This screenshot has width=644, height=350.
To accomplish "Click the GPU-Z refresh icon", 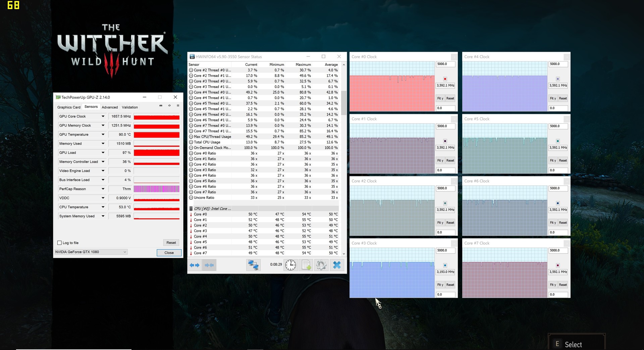I will coord(169,105).
